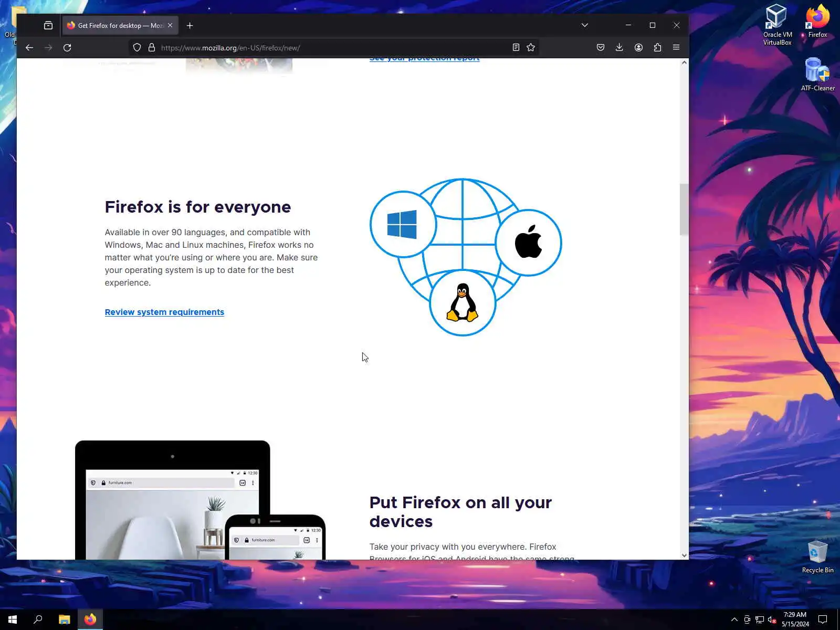Image resolution: width=840 pixels, height=630 pixels.
Task: Open a new tab with plus button
Action: coord(190,25)
